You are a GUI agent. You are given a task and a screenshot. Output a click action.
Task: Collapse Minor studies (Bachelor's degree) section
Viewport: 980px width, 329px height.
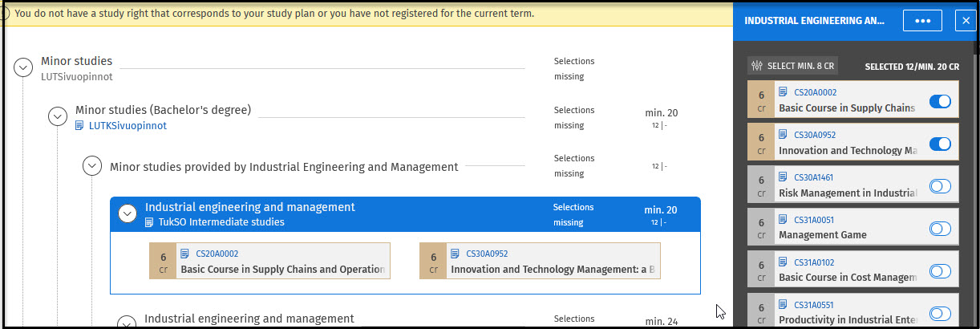click(58, 116)
